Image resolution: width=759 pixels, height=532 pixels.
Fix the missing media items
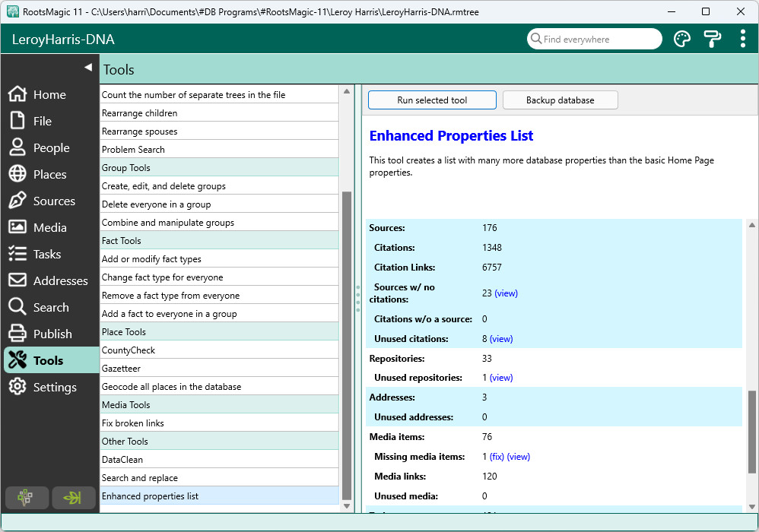click(497, 457)
